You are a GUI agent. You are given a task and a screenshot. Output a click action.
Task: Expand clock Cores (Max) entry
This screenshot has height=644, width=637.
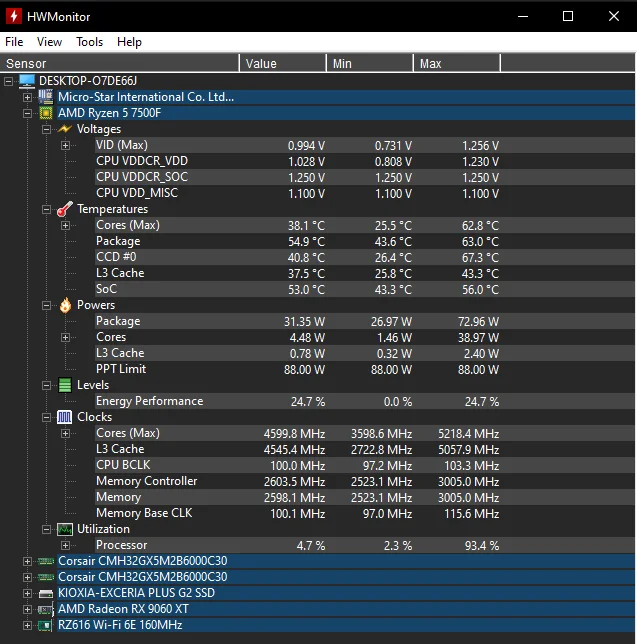(65, 434)
